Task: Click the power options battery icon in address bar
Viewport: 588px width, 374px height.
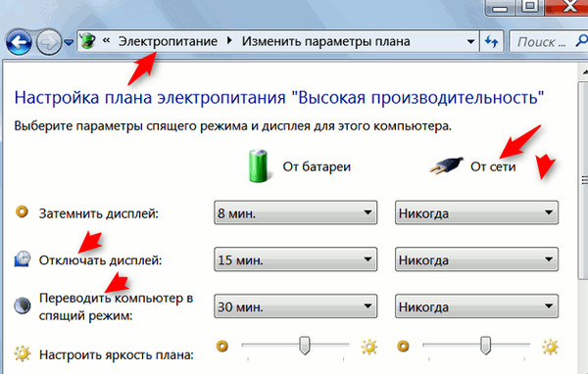Action: (x=88, y=40)
